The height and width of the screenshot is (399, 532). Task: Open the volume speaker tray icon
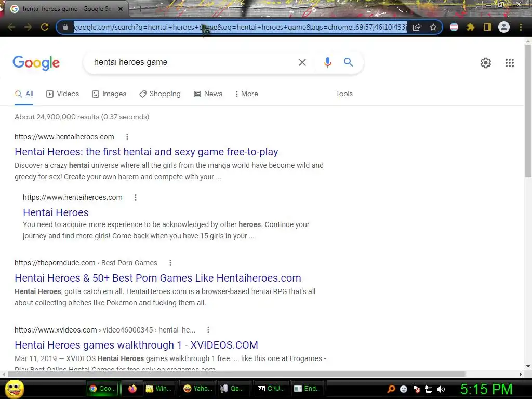pyautogui.click(x=441, y=389)
